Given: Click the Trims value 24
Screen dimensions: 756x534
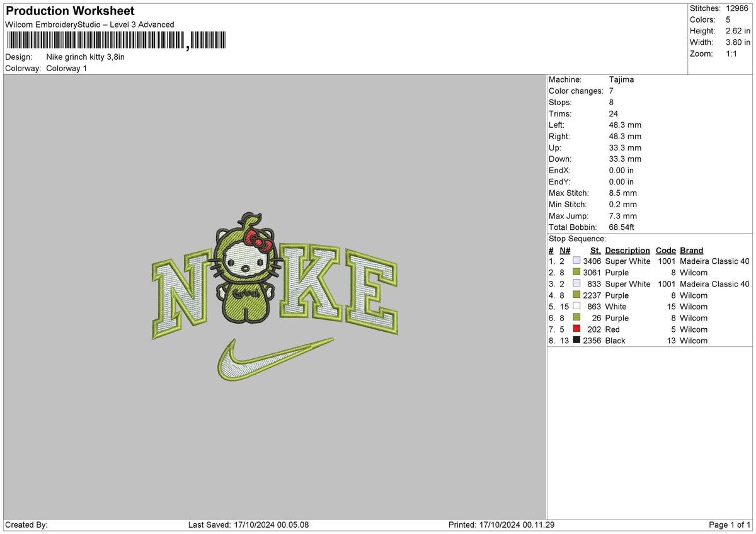Looking at the screenshot, I should click(x=614, y=113).
